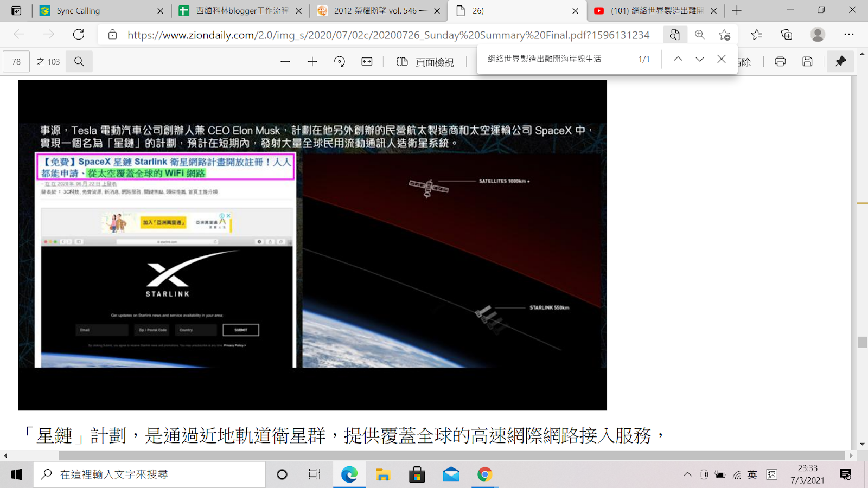Close the find-on-page bar

pos(722,59)
